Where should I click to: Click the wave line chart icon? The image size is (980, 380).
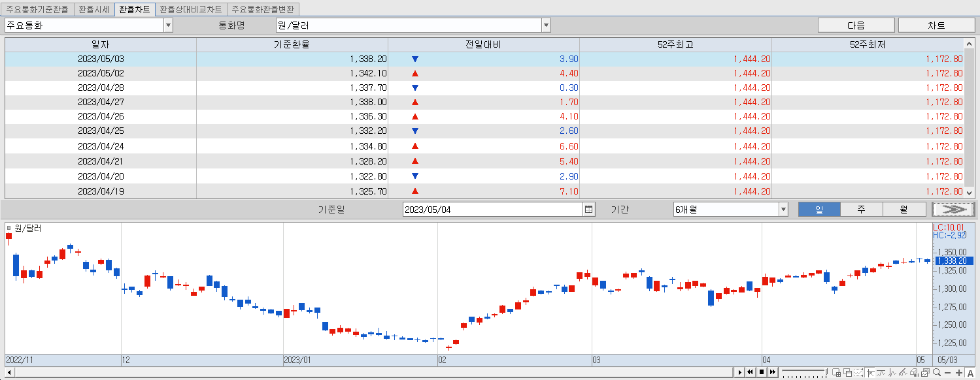[x=892, y=373]
